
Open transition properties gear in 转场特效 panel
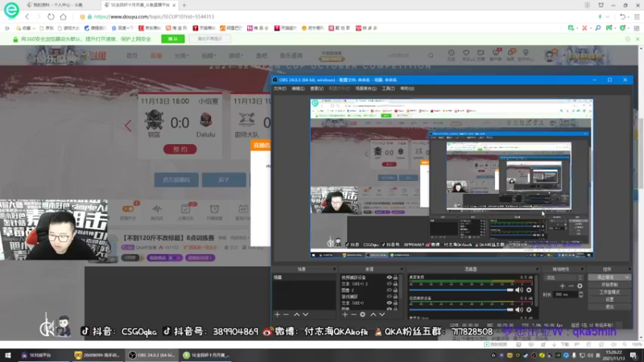pyautogui.click(x=580, y=286)
